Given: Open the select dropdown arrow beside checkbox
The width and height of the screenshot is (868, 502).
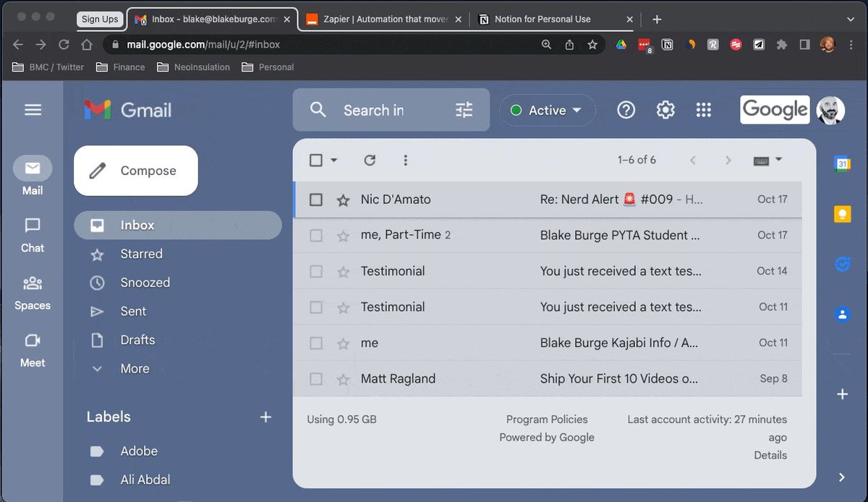Looking at the screenshot, I should coord(334,160).
